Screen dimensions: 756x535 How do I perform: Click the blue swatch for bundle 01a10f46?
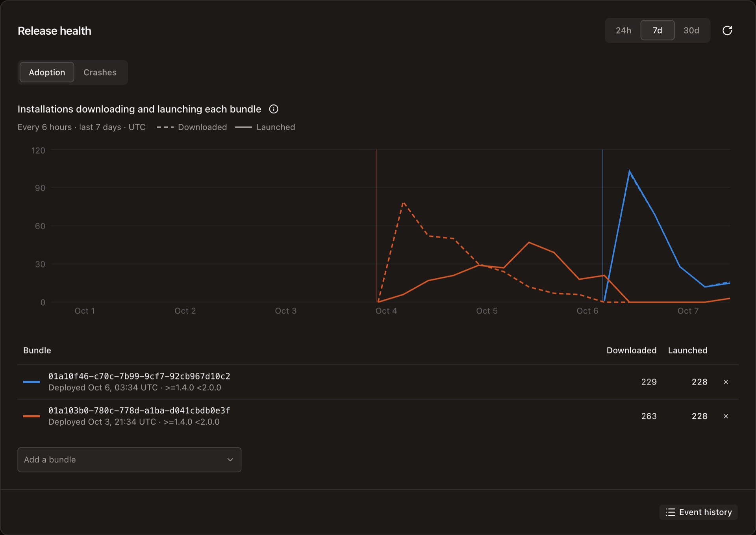pyautogui.click(x=31, y=382)
